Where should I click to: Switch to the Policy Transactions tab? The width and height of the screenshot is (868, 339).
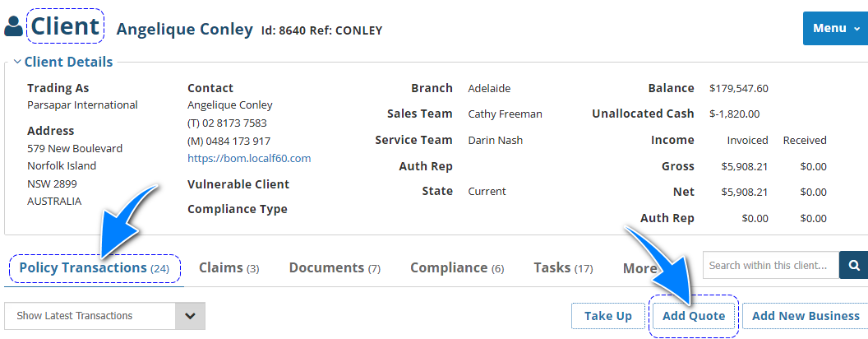94,268
